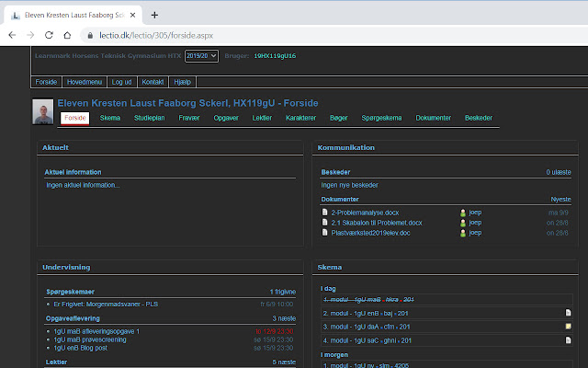Open Plastværksted2019elev.doc document

370,233
